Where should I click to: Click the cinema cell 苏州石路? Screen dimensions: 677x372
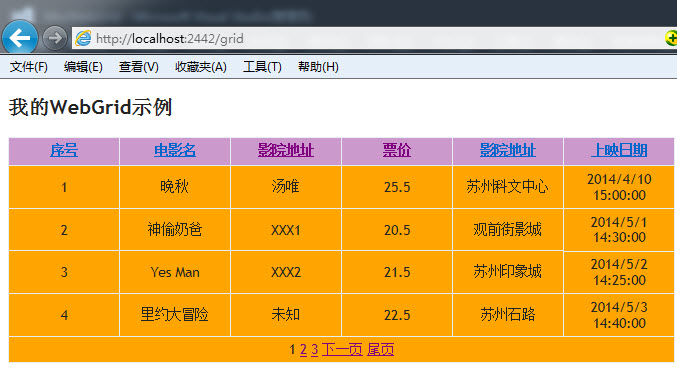tap(508, 315)
